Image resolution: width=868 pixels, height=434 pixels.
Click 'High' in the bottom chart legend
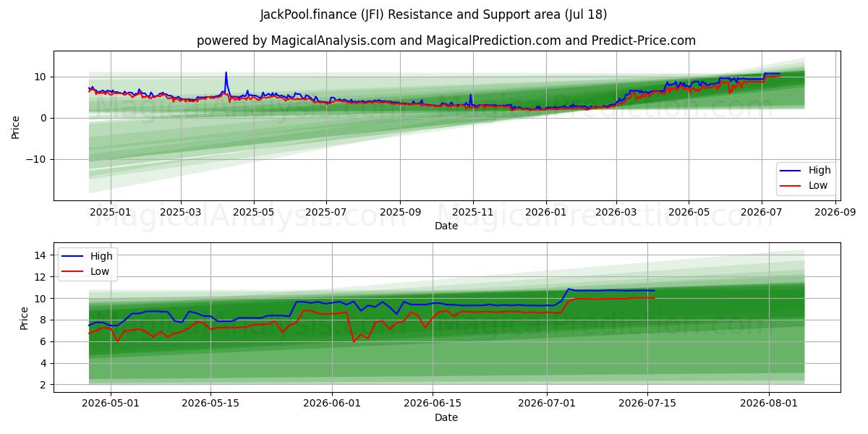click(101, 256)
